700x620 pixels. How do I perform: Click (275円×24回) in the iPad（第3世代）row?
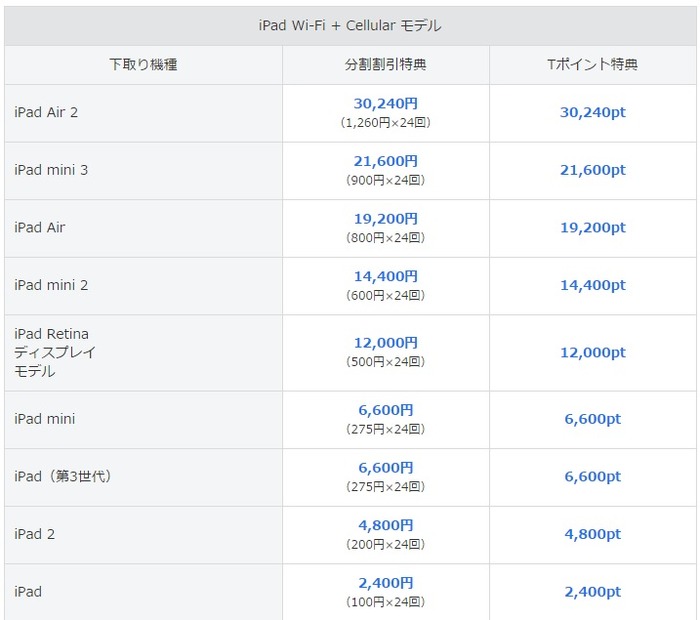tap(386, 487)
